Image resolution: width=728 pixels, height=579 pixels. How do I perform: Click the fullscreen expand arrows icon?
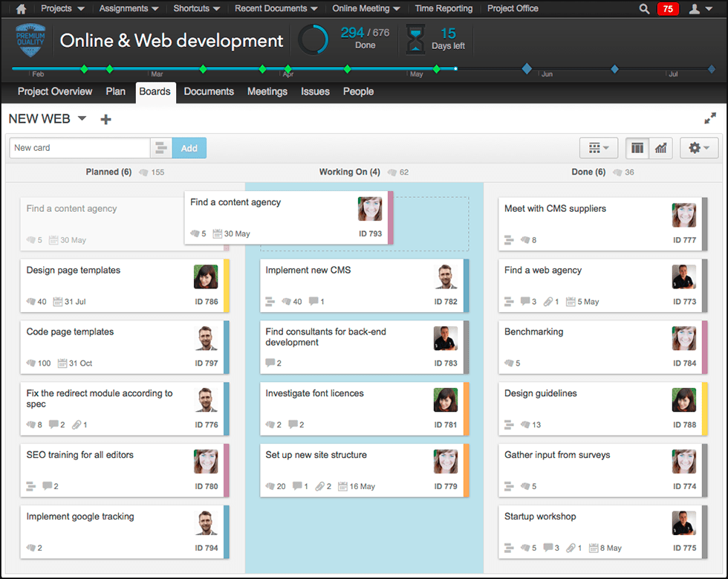coord(710,117)
